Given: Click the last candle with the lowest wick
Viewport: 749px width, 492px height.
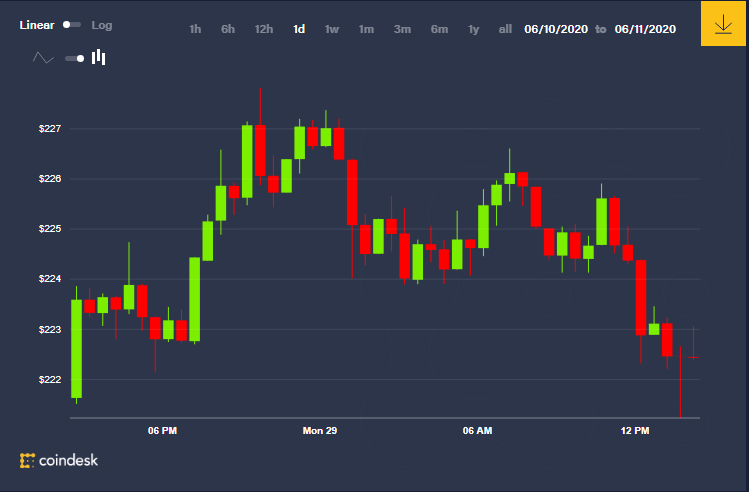Looking at the screenshot, I should [680, 382].
